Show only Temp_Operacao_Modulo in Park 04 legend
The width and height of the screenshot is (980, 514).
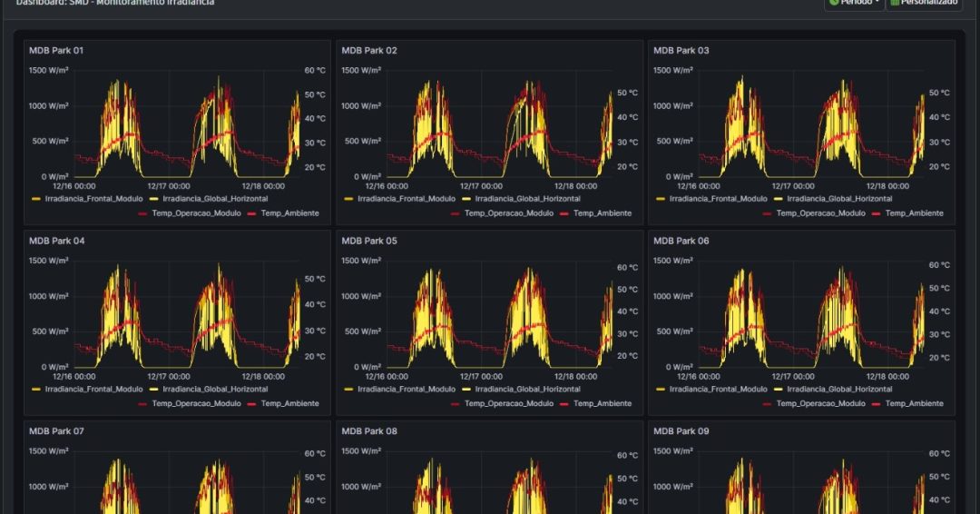click(196, 404)
